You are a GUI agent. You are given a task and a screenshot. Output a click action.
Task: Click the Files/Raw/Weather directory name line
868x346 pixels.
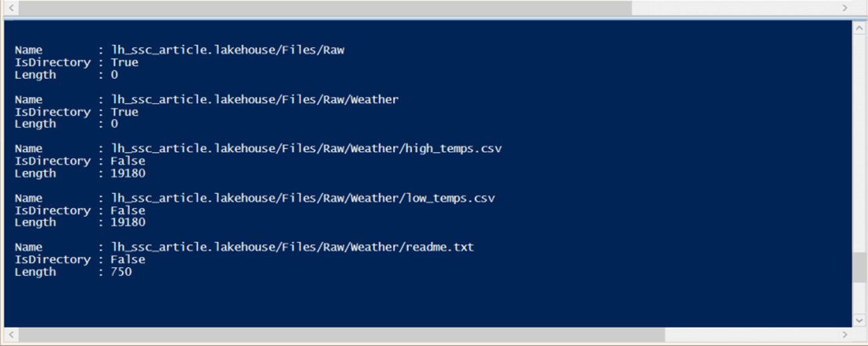(x=255, y=100)
